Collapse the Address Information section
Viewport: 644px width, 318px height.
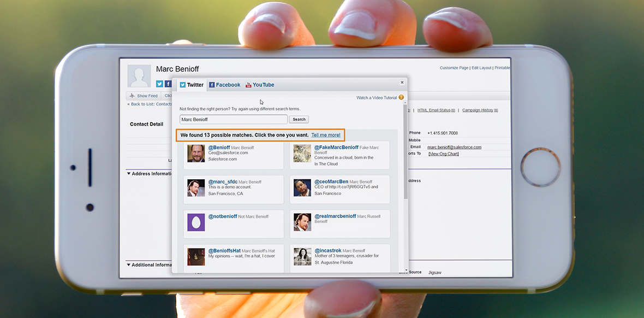click(128, 174)
